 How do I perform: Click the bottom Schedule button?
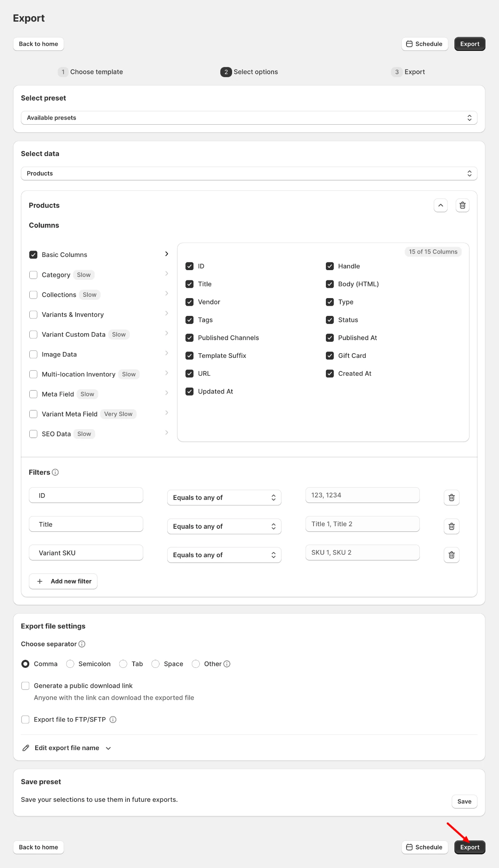425,847
